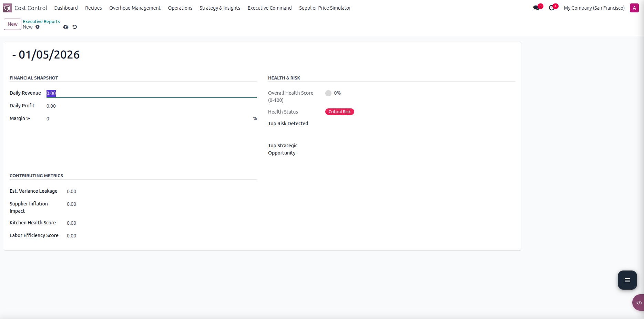Open the Recipes menu

click(x=93, y=8)
